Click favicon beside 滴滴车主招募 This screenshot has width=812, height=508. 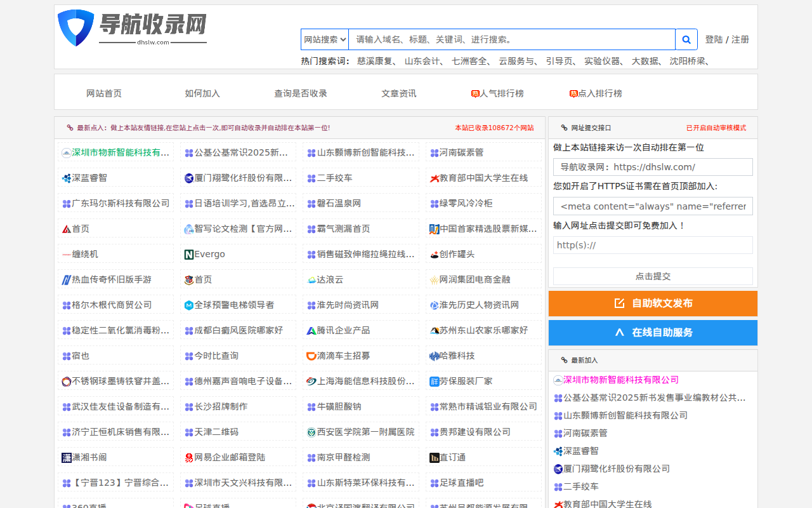tap(311, 356)
